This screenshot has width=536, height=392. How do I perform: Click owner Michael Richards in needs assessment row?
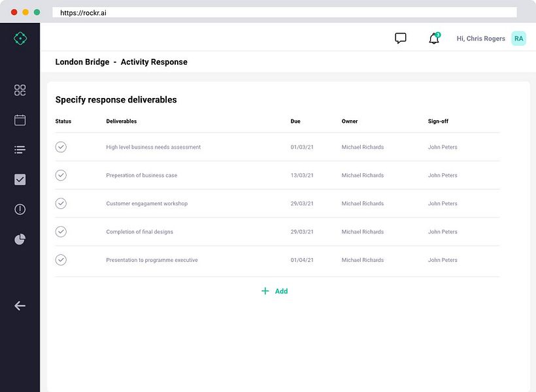pos(362,147)
